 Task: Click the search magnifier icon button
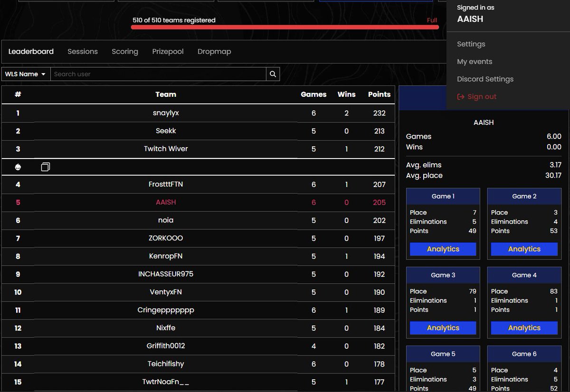click(x=273, y=74)
